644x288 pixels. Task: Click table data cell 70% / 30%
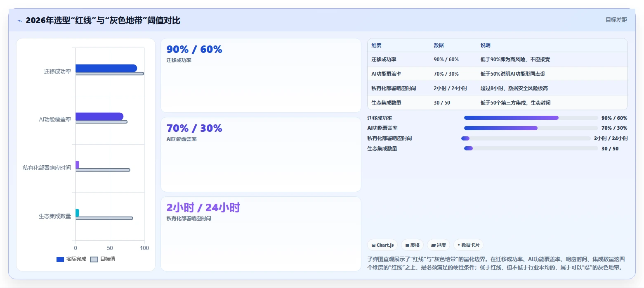coord(446,74)
